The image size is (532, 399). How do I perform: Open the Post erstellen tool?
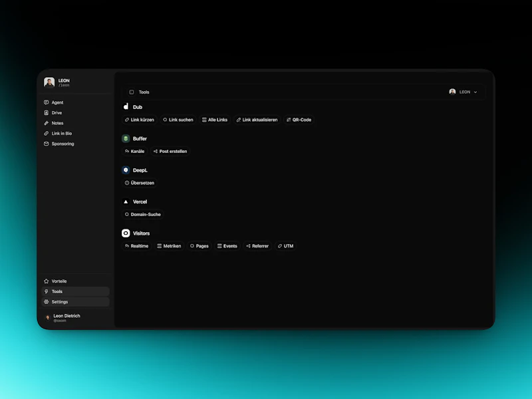tap(170, 152)
